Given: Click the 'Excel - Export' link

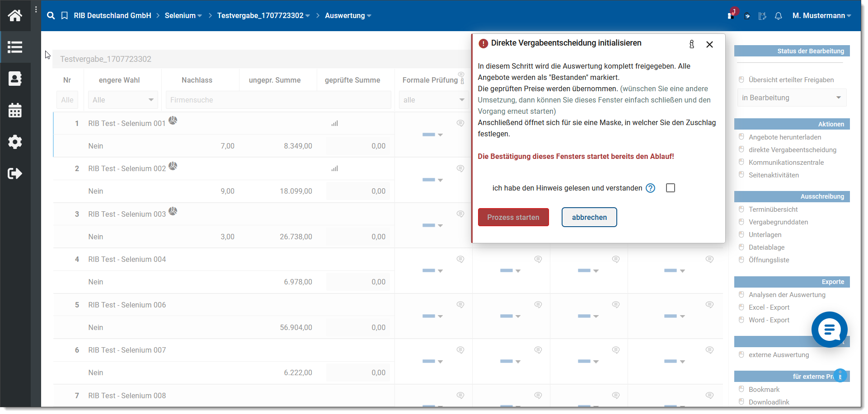Looking at the screenshot, I should [x=769, y=307].
